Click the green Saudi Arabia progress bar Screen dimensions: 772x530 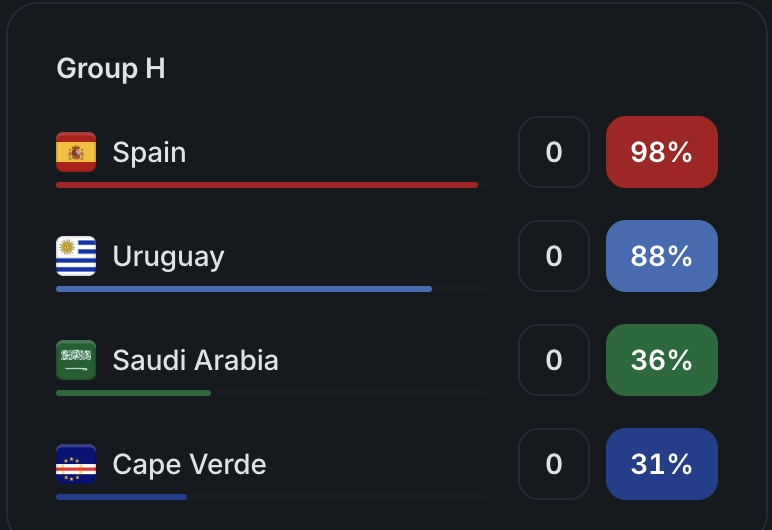pyautogui.click(x=133, y=393)
